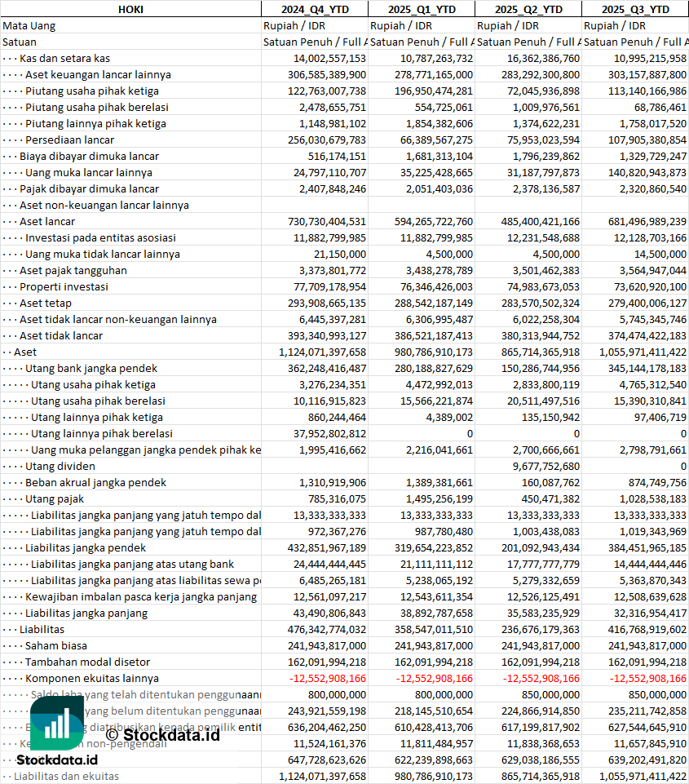Click Utang lainnya pihak ketiga label
The image size is (689, 784).
pyautogui.click(x=97, y=418)
